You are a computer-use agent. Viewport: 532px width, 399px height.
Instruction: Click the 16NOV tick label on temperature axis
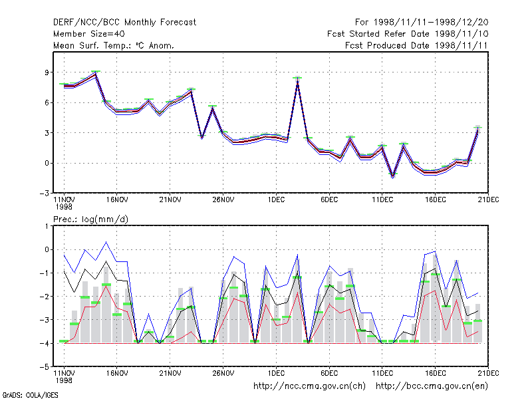[117, 200]
